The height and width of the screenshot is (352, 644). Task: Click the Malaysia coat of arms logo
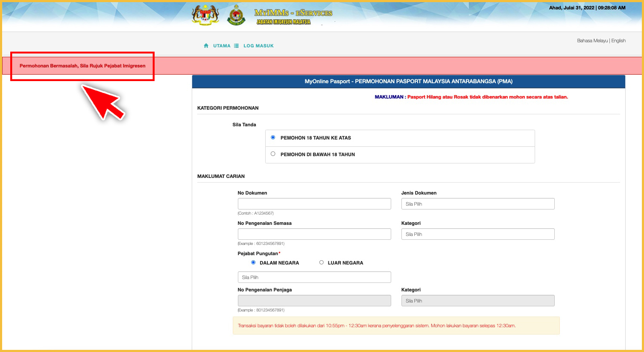click(205, 16)
